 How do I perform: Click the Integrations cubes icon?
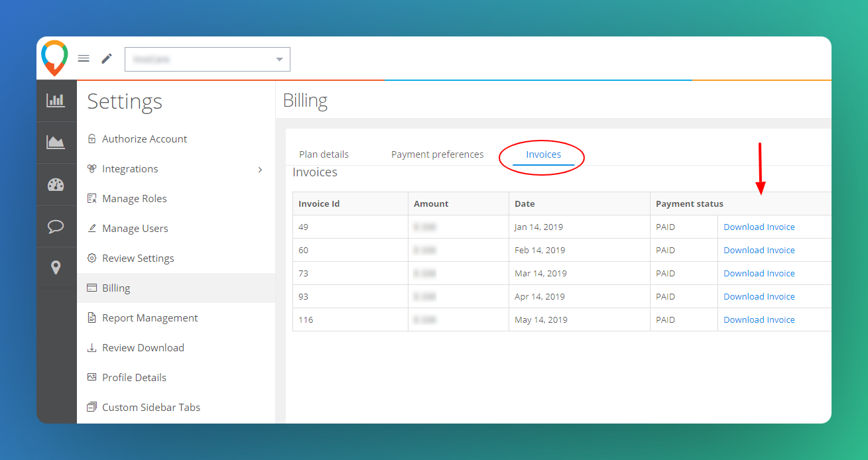point(92,168)
